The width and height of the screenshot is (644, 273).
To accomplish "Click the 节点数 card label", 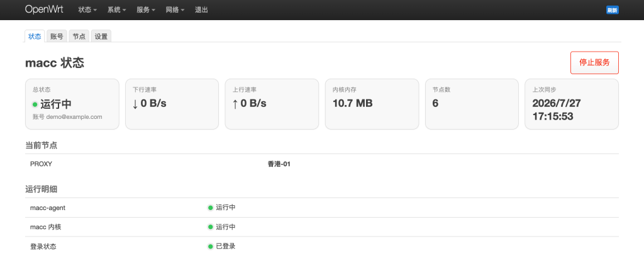I will pyautogui.click(x=441, y=89).
